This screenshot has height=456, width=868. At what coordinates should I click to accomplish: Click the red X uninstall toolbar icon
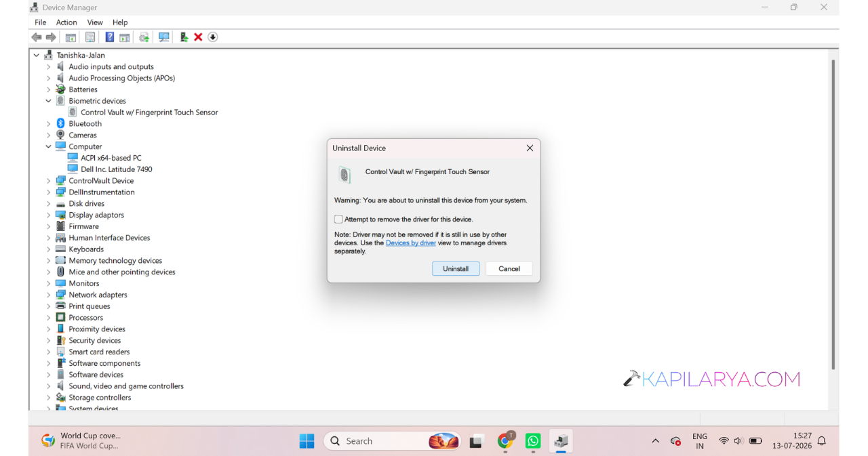(x=198, y=37)
